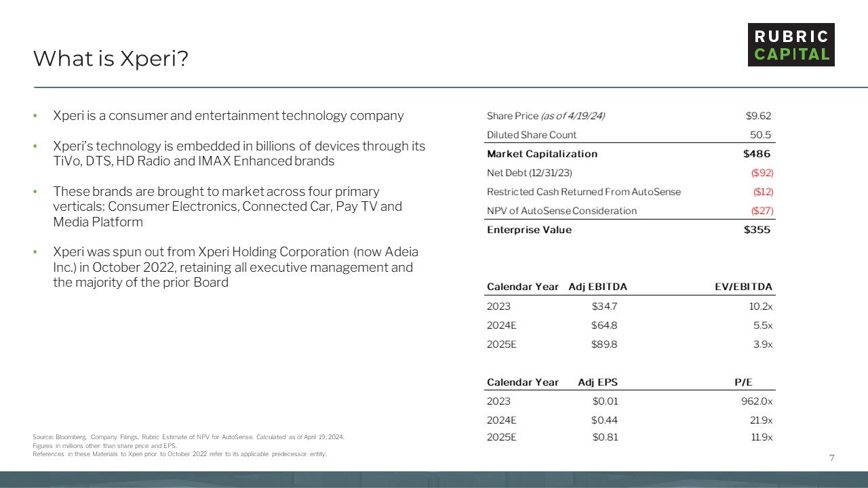Click the 2023 year in the EPS table
The width and height of the screenshot is (868, 488).
click(x=499, y=401)
